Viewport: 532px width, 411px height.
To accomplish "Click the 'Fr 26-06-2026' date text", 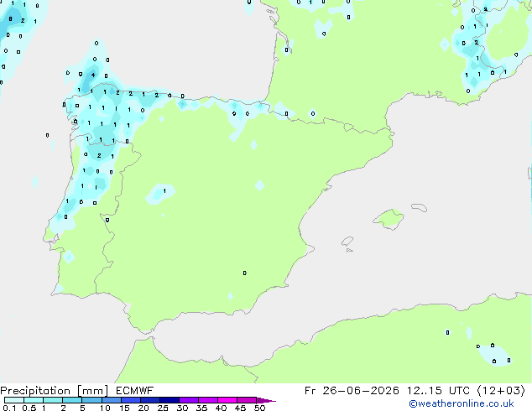I will click(352, 391).
